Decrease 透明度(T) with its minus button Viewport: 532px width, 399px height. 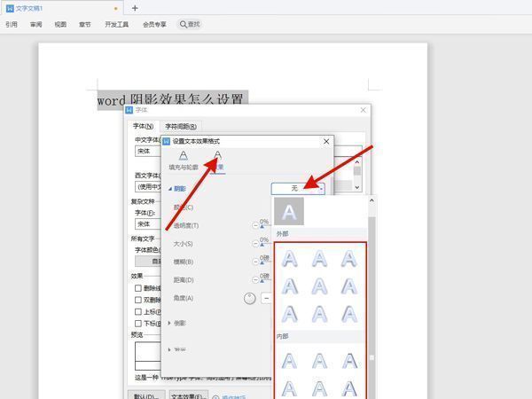pos(255,225)
